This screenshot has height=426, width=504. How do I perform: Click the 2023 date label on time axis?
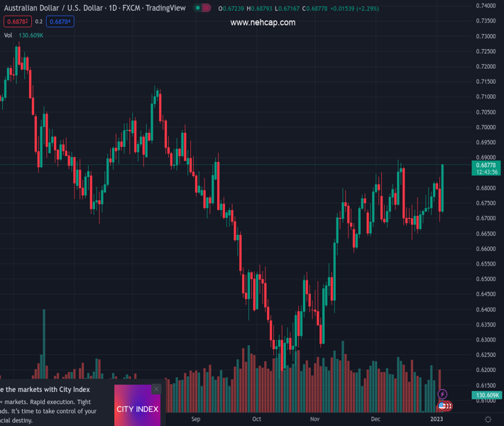(436, 419)
